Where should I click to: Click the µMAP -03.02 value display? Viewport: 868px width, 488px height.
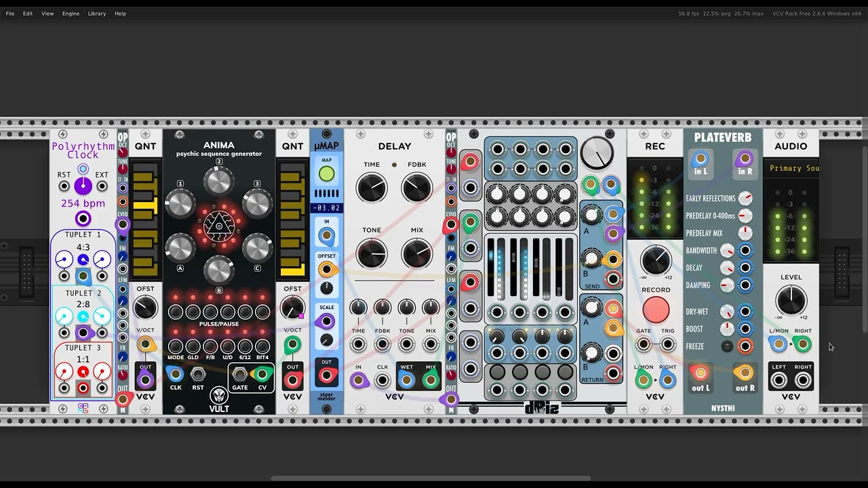(x=326, y=208)
